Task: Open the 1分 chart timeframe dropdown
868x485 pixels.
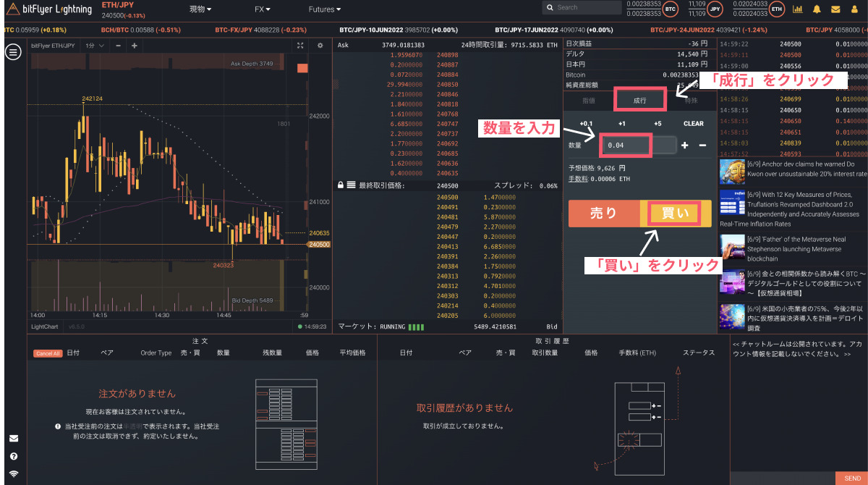Action: (95, 45)
